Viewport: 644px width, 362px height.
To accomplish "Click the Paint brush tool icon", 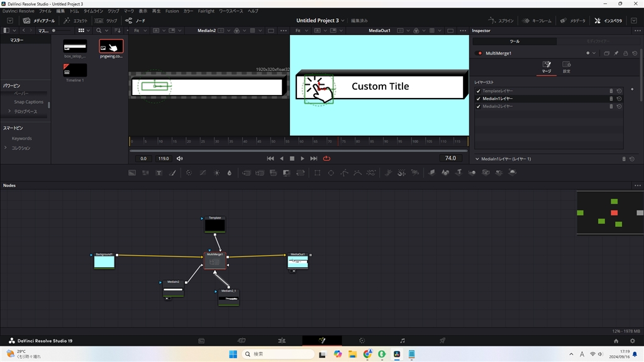I will coord(173,173).
